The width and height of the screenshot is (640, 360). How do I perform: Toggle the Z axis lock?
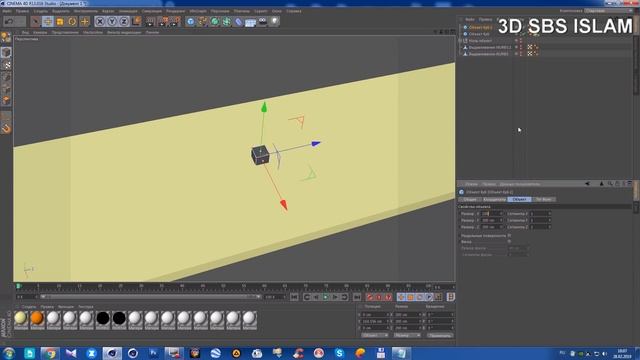[124, 21]
